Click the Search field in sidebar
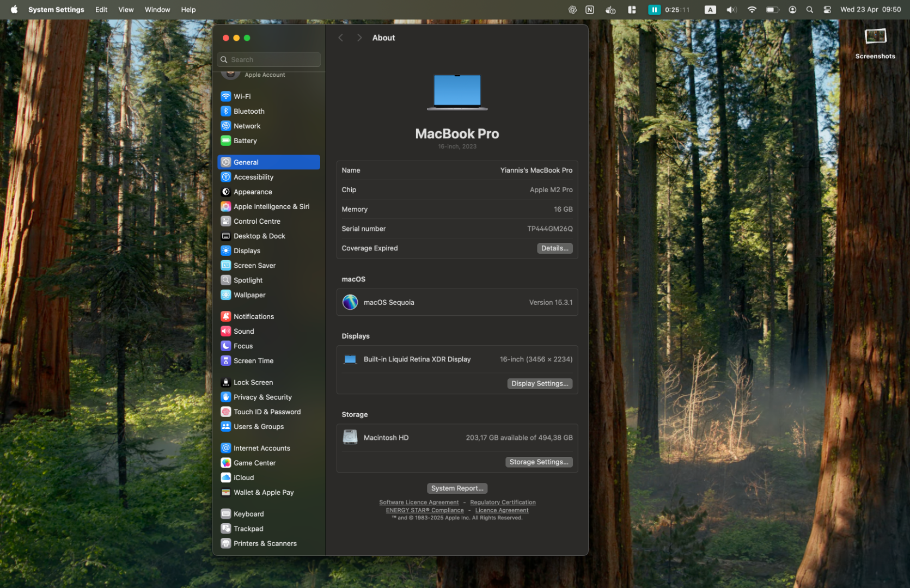Image resolution: width=910 pixels, height=588 pixels. [x=268, y=59]
